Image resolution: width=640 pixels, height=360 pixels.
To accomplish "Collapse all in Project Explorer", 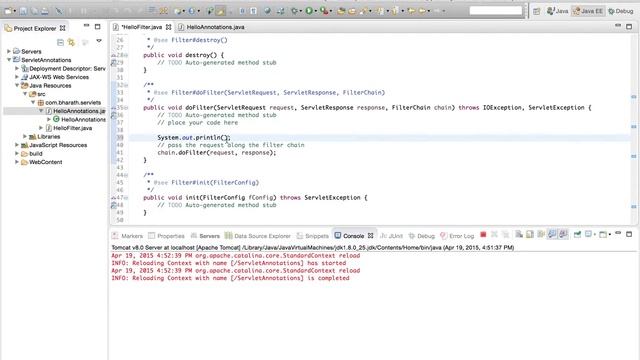I will (x=60, y=42).
